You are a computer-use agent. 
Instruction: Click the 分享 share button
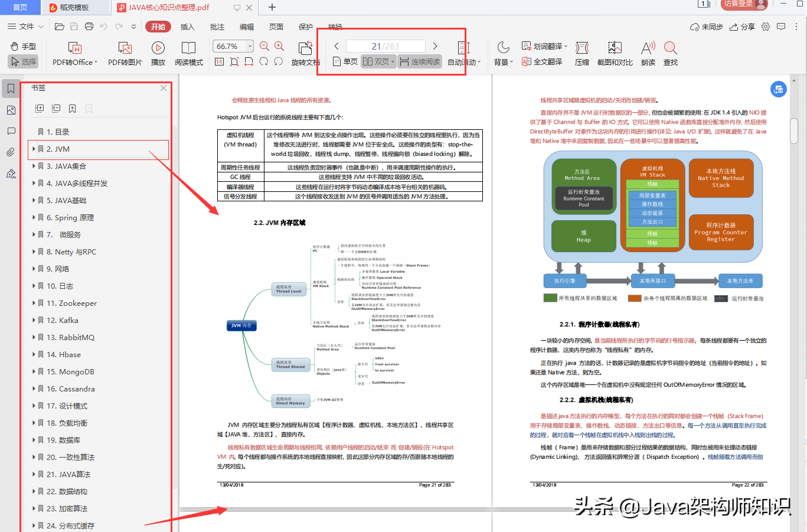pyautogui.click(x=743, y=27)
